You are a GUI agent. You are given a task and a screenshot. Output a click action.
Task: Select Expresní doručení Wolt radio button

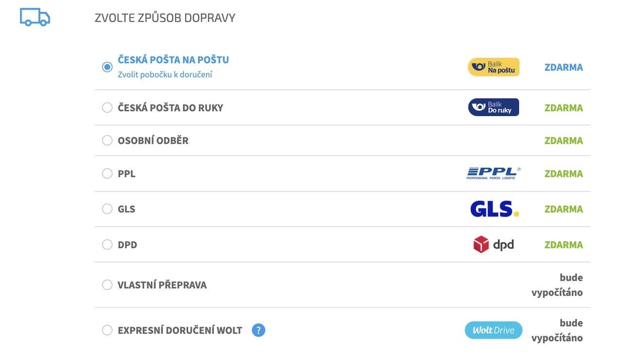[107, 331]
